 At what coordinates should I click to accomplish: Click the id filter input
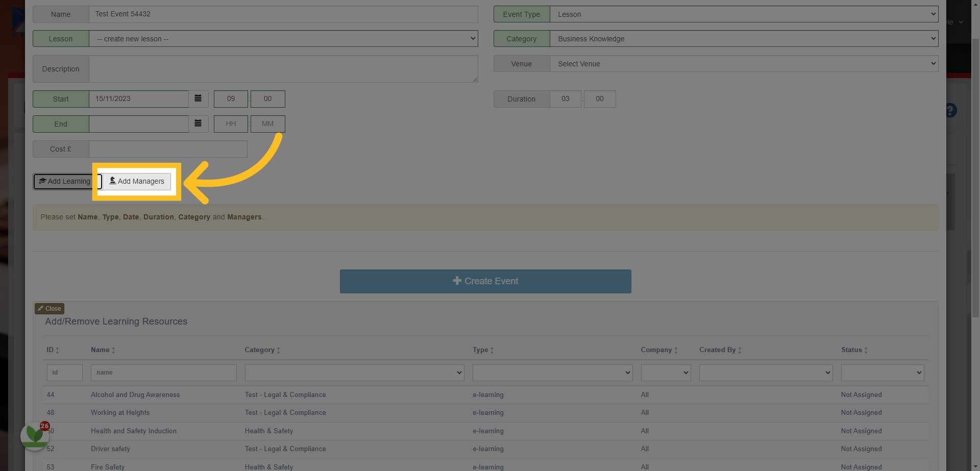(65, 373)
